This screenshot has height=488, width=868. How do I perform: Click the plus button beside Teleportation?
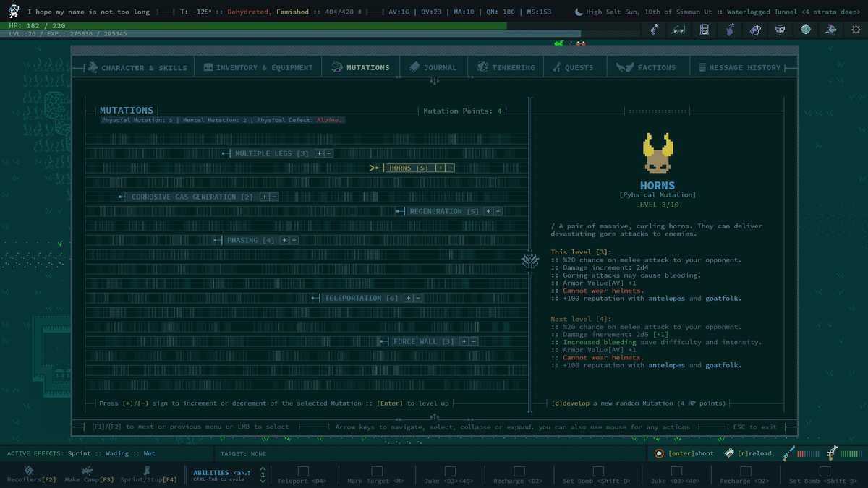click(x=408, y=298)
